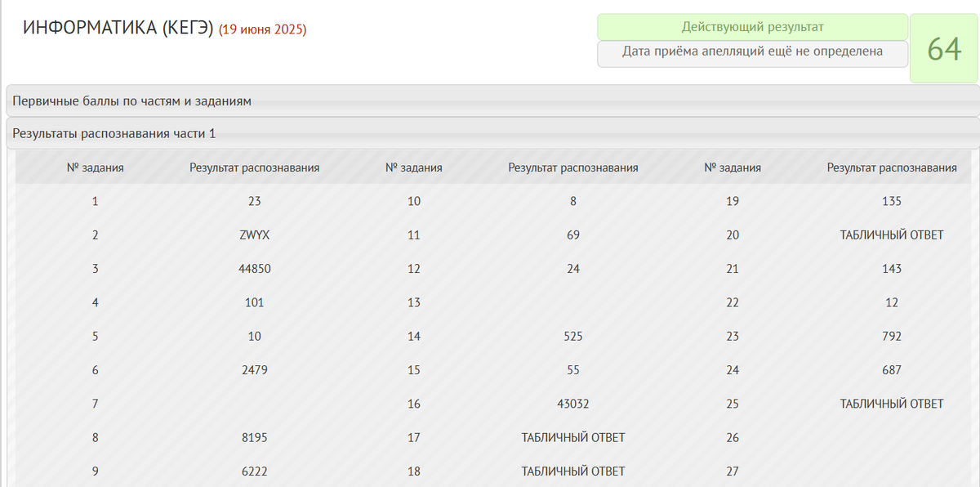Click task number 13 in the table
Viewport: 980px width, 487px height.
(414, 302)
